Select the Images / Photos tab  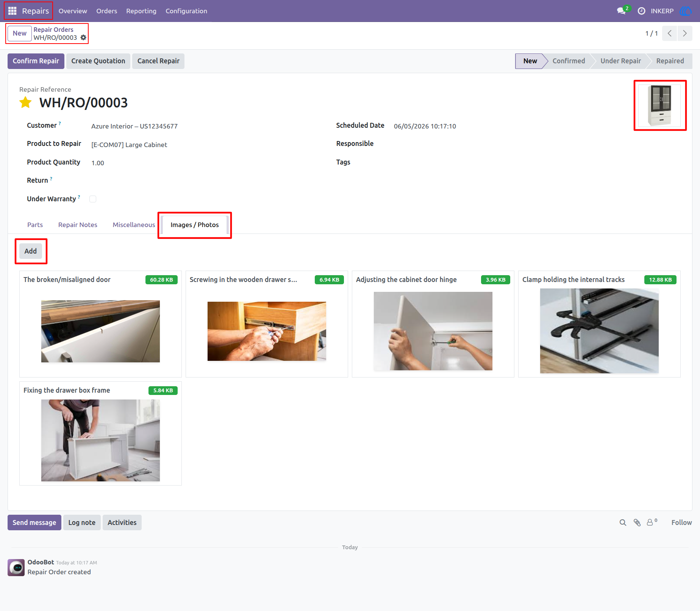click(x=195, y=225)
